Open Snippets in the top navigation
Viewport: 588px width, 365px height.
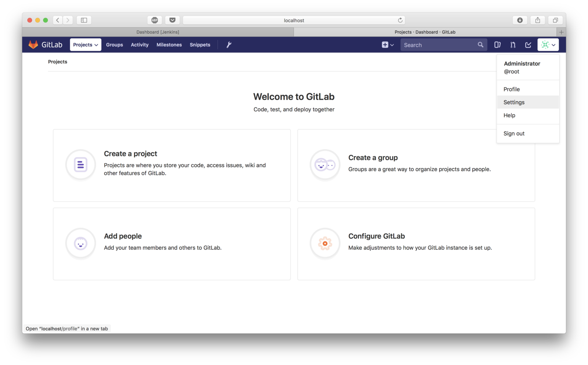(x=200, y=45)
